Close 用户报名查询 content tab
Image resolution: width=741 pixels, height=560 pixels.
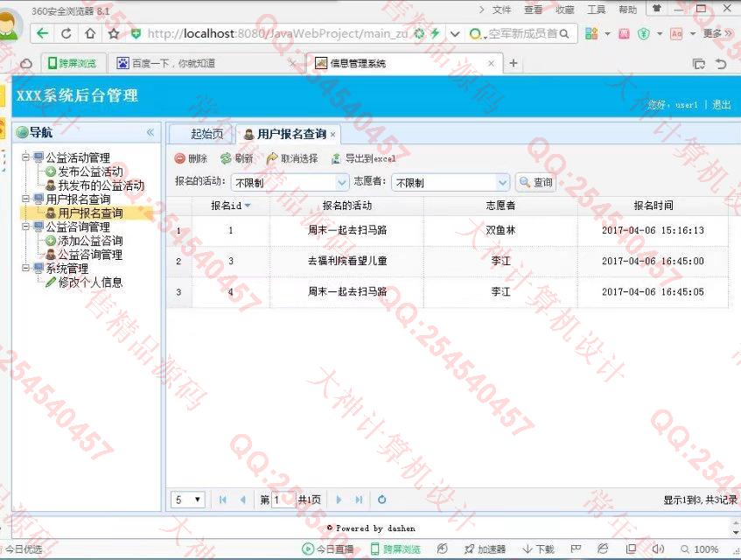332,135
